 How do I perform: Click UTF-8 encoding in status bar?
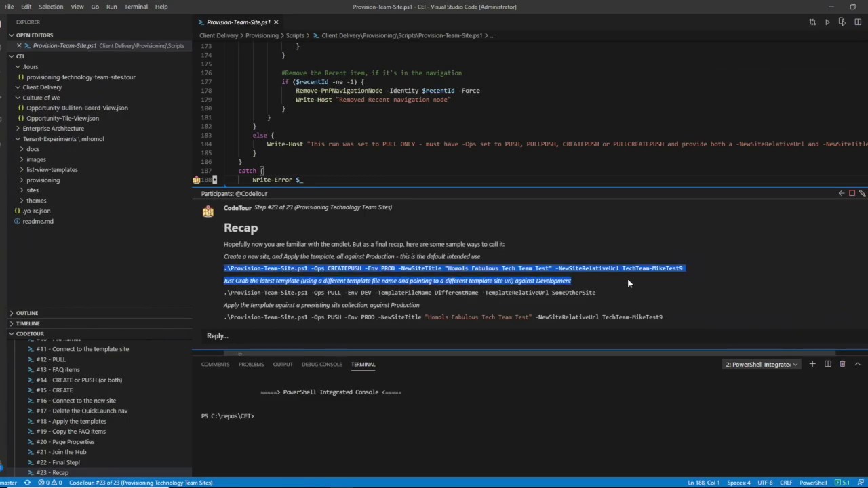pyautogui.click(x=765, y=483)
